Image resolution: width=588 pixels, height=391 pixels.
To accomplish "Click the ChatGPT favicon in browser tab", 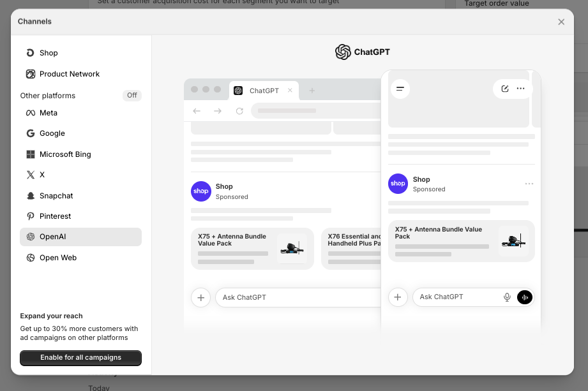I will coord(238,91).
